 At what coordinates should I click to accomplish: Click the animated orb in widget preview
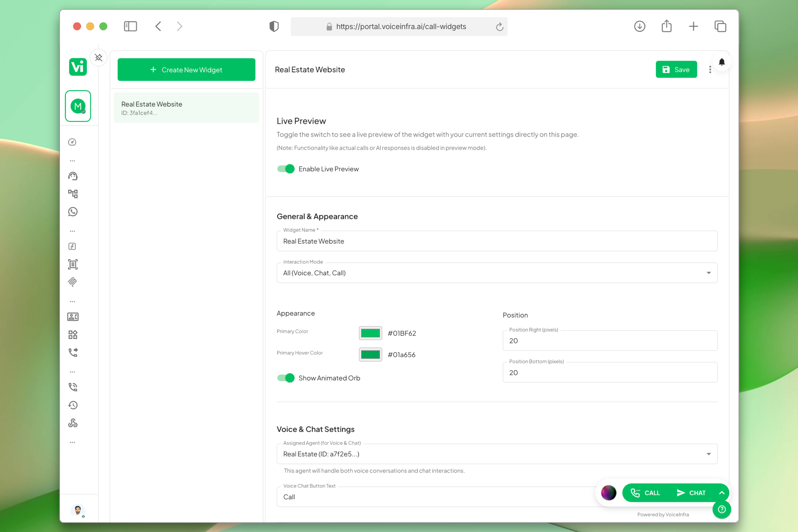click(x=608, y=493)
